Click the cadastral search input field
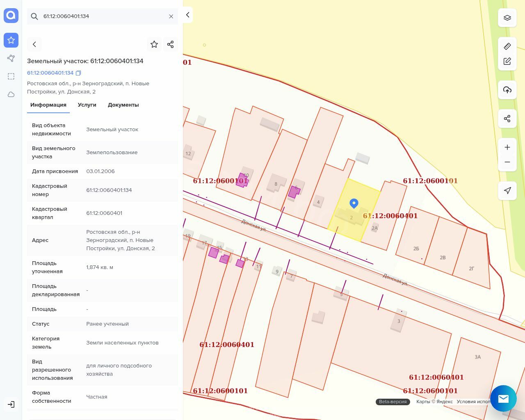This screenshot has height=420, width=525. point(103,16)
